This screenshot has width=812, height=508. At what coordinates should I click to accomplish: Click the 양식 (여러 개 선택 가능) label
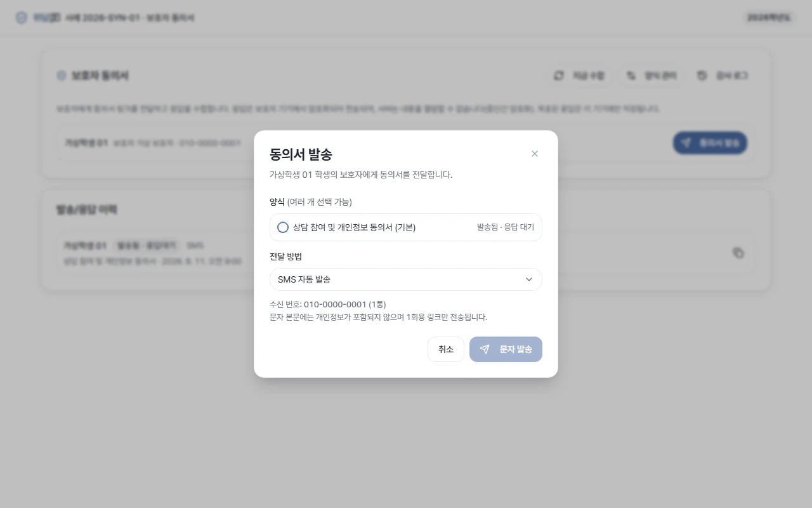tap(311, 202)
